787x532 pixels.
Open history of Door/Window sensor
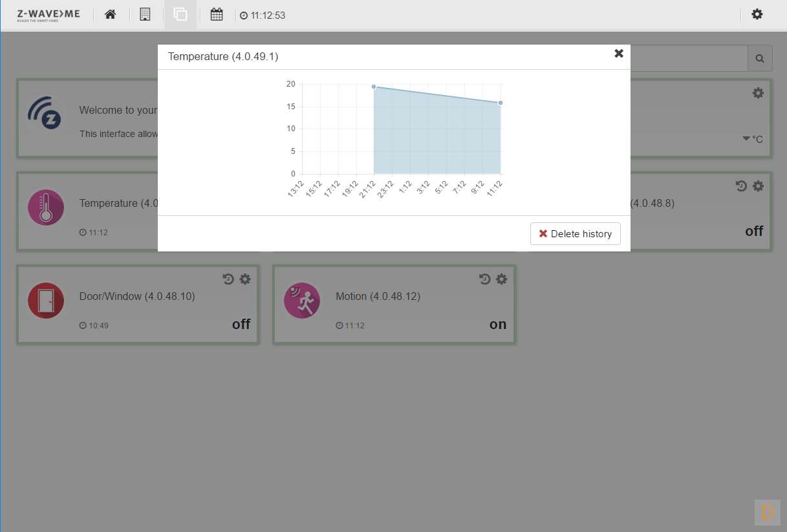click(228, 279)
